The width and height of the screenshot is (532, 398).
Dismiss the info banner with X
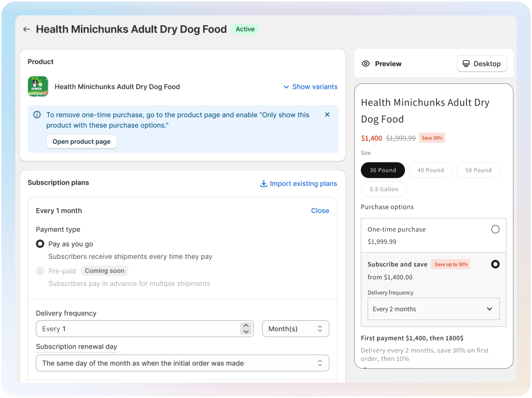(x=327, y=115)
